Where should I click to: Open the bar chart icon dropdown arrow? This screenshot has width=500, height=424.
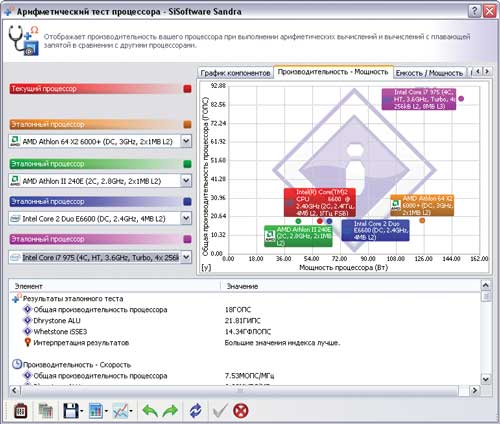pos(106,411)
